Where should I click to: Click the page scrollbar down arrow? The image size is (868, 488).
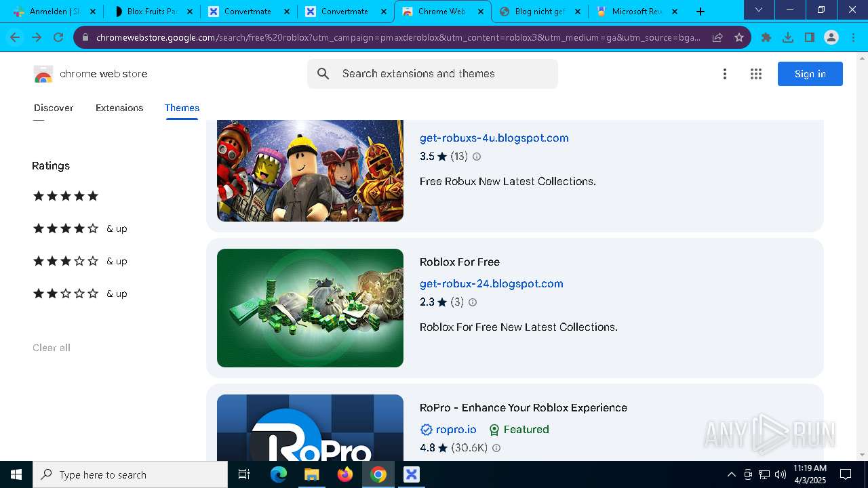(x=863, y=455)
